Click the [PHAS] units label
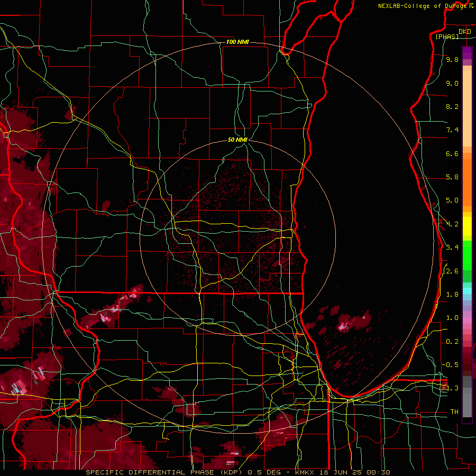Screen dimensions: 476x476 pyautogui.click(x=447, y=37)
